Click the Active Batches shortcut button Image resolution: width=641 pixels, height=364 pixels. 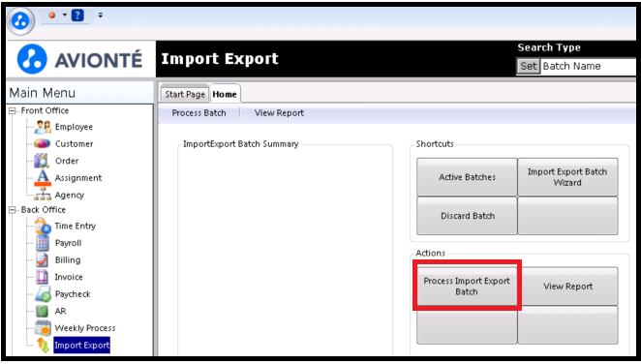pyautogui.click(x=468, y=177)
